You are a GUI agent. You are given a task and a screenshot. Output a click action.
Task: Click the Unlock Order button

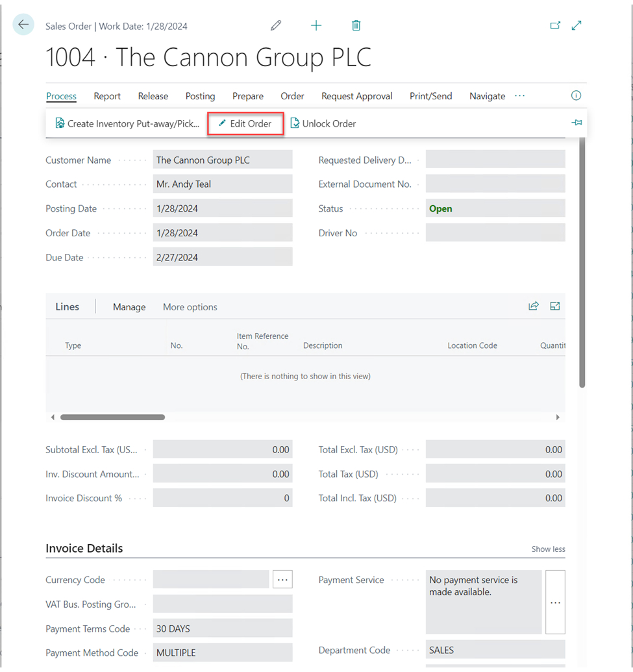click(x=323, y=123)
